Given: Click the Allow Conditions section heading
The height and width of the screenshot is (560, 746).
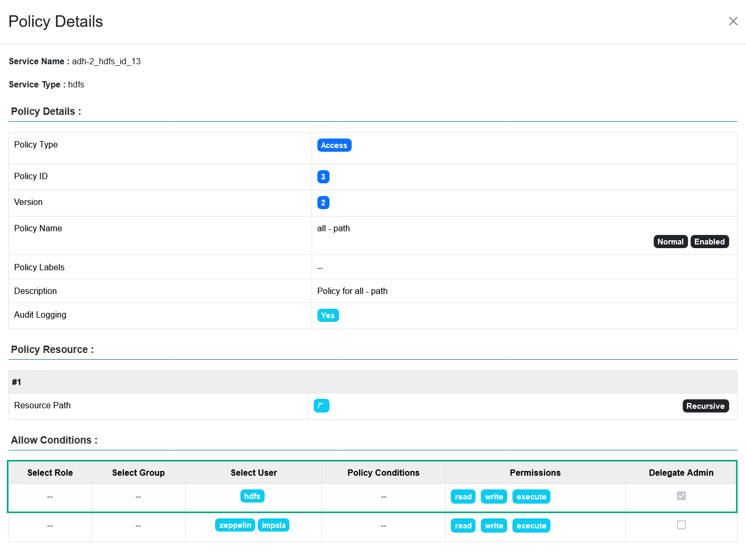Looking at the screenshot, I should pos(54,440).
